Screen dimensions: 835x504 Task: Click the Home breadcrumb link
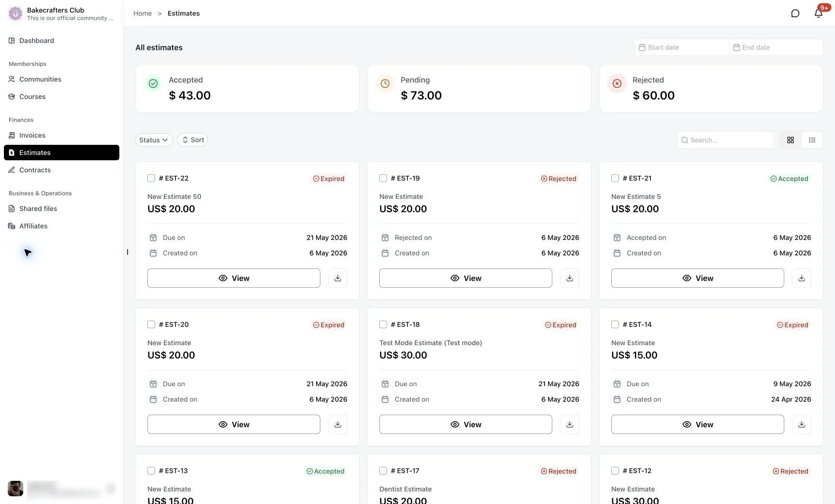[x=143, y=14]
